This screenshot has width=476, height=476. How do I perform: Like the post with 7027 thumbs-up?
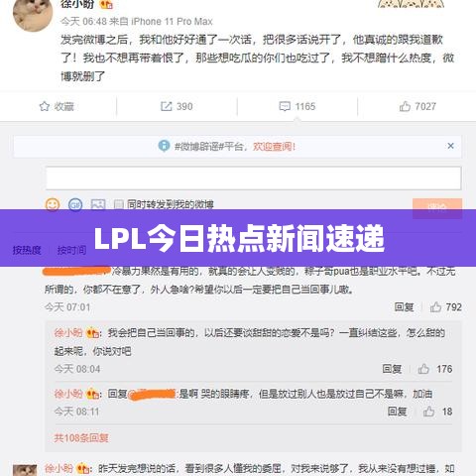(405, 106)
